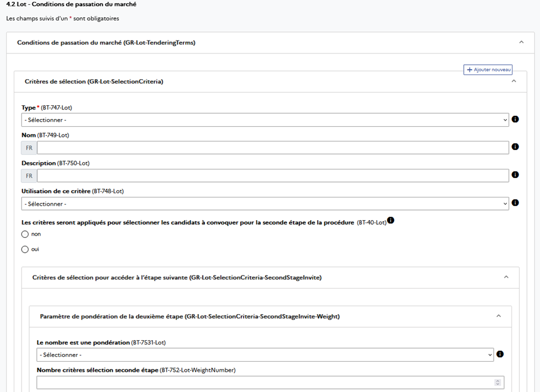Image resolution: width=540 pixels, height=392 pixels.
Task: Collapse the SecondStageInvite criteria section
Action: point(506,277)
